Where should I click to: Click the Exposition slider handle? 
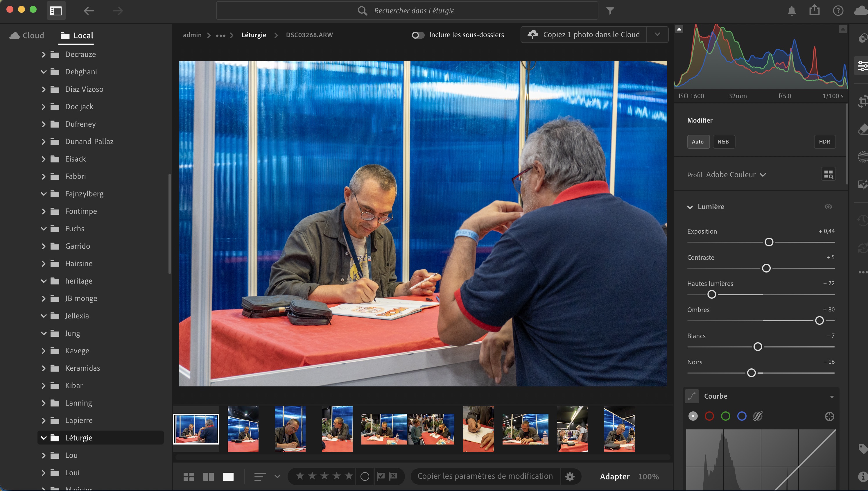click(769, 242)
